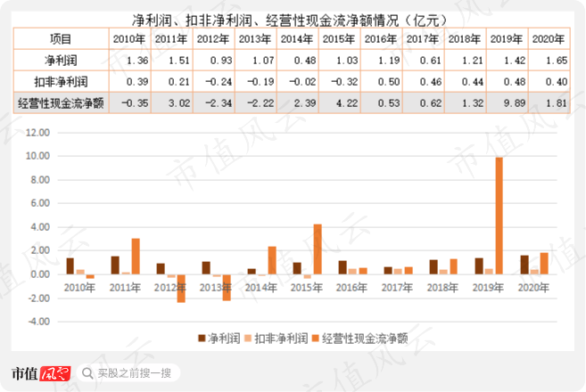Image resolution: width=586 pixels, height=392 pixels.
Task: Click the table header 2017年
Action: click(423, 39)
